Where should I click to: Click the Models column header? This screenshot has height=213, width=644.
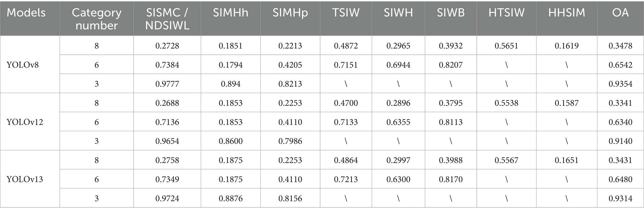26,13
